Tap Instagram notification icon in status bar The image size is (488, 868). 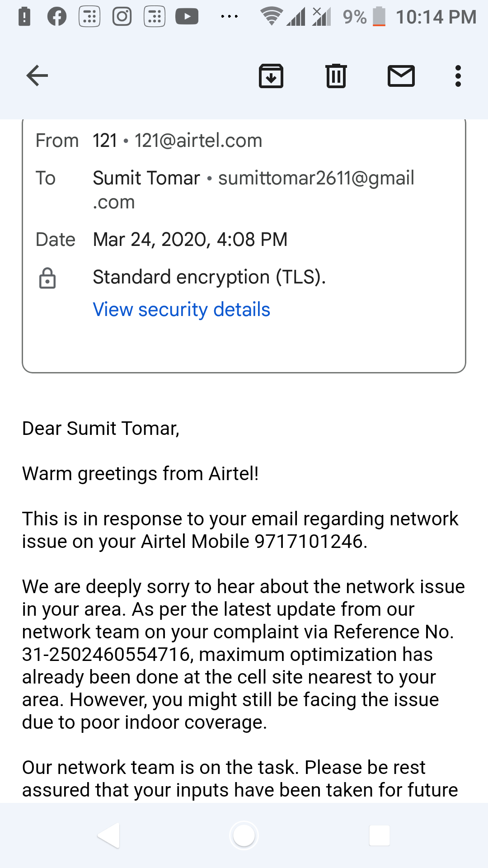tap(122, 17)
